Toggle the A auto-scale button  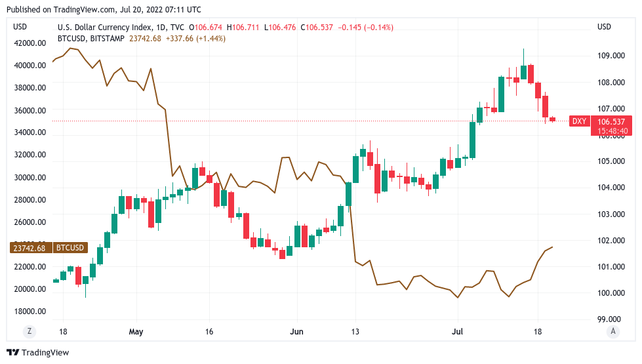pyautogui.click(x=612, y=331)
